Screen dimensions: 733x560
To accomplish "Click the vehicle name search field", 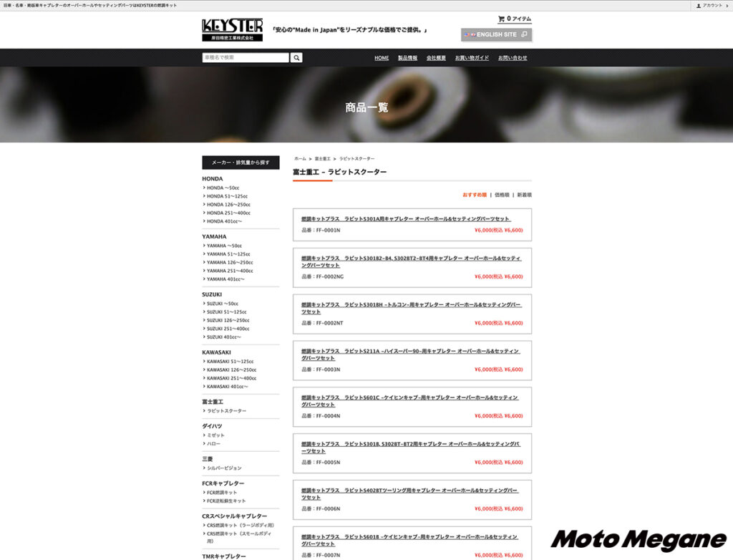I will point(246,58).
